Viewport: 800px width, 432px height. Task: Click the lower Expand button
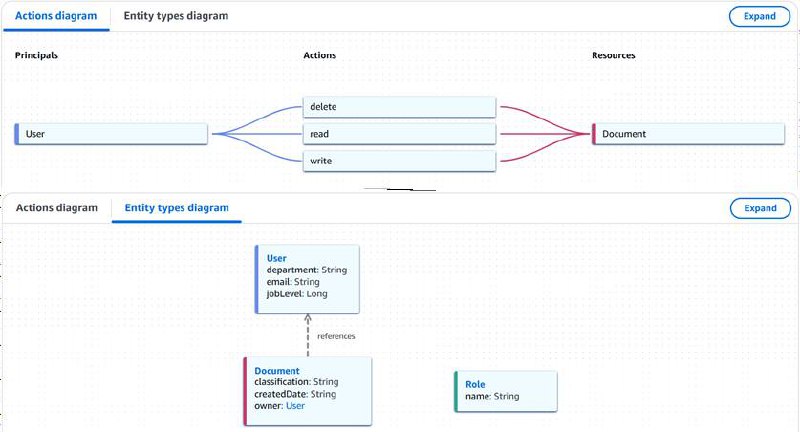click(x=760, y=208)
